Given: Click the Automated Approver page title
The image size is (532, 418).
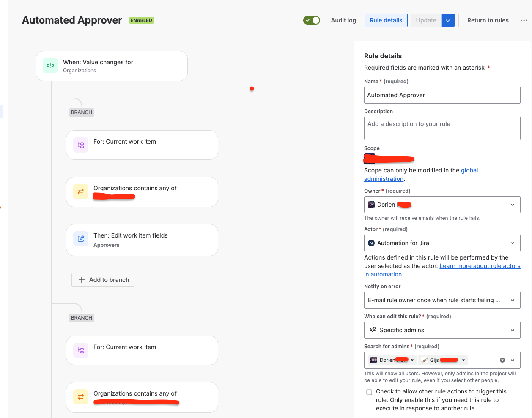Looking at the screenshot, I should [x=72, y=20].
